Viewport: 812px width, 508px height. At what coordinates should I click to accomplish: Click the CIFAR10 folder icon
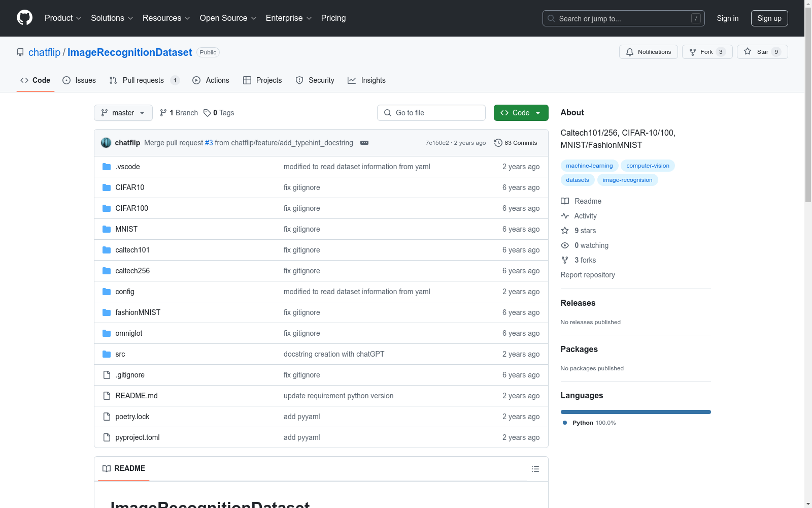(x=107, y=187)
